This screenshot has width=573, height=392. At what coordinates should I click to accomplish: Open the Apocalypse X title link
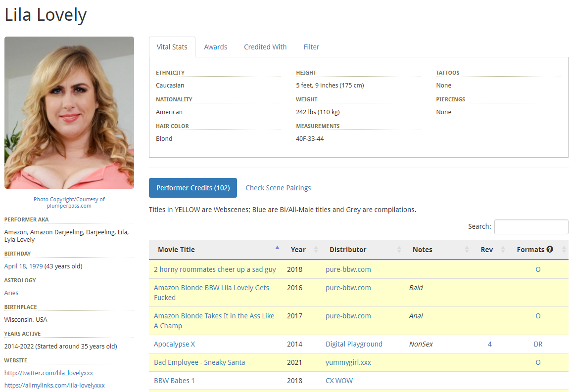pyautogui.click(x=174, y=344)
